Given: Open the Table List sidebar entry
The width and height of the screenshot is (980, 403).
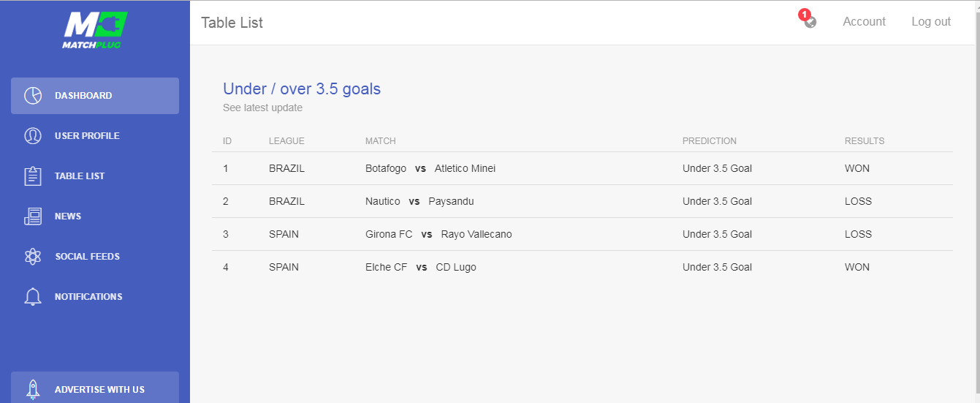Looking at the screenshot, I should 95,176.
